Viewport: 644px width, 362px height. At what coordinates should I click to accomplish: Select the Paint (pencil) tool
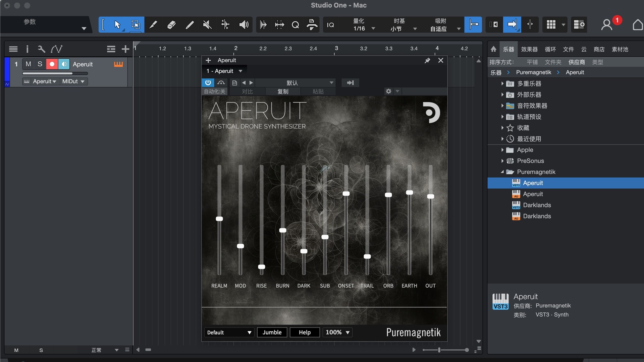(x=153, y=24)
